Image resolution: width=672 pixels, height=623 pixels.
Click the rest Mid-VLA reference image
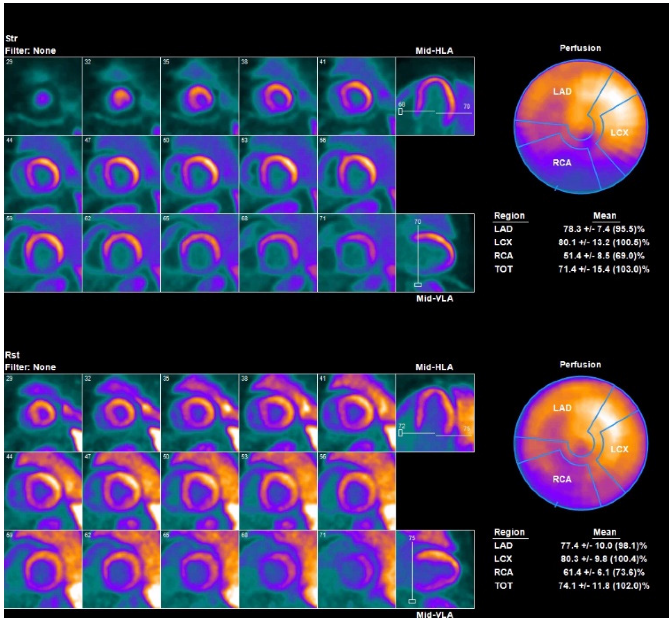[x=435, y=569]
